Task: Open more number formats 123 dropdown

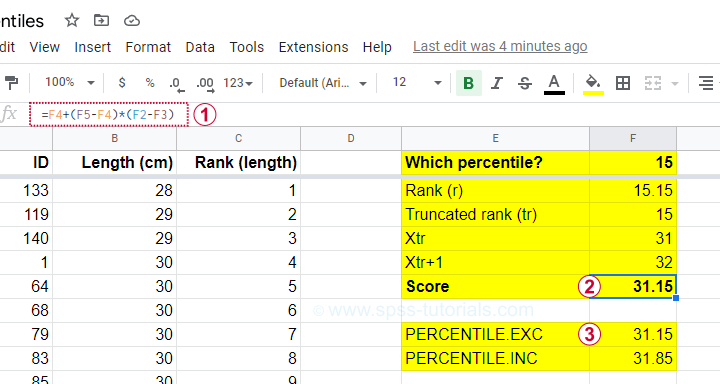Action: [x=238, y=83]
